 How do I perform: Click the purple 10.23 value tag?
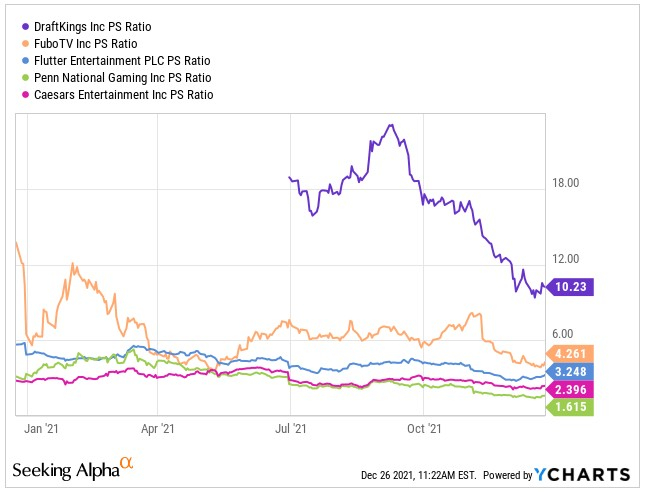coord(570,286)
